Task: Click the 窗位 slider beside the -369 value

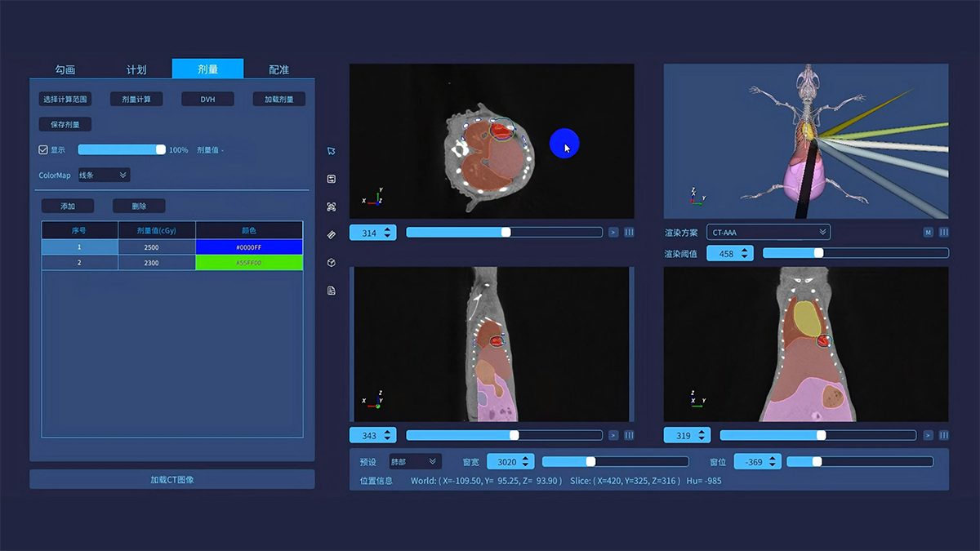Action: pos(860,462)
